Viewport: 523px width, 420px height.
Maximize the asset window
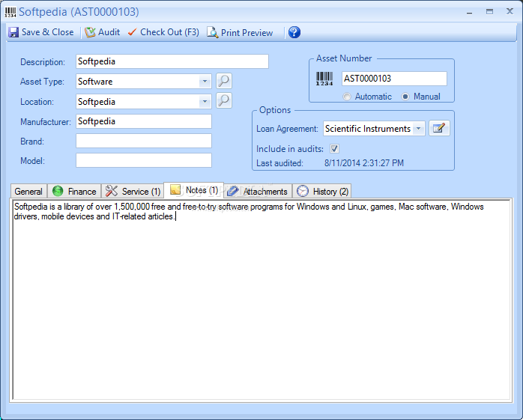(489, 12)
